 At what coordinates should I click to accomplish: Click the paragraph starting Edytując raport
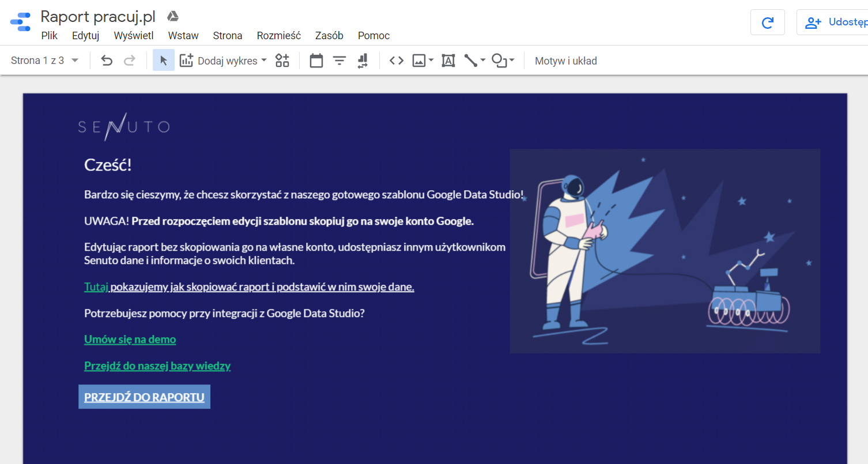[x=295, y=254]
